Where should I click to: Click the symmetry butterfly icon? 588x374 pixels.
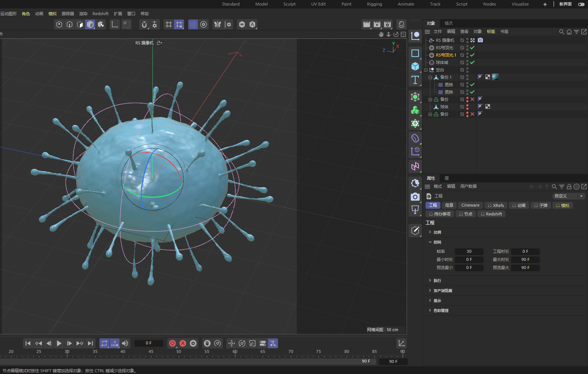pos(218,24)
